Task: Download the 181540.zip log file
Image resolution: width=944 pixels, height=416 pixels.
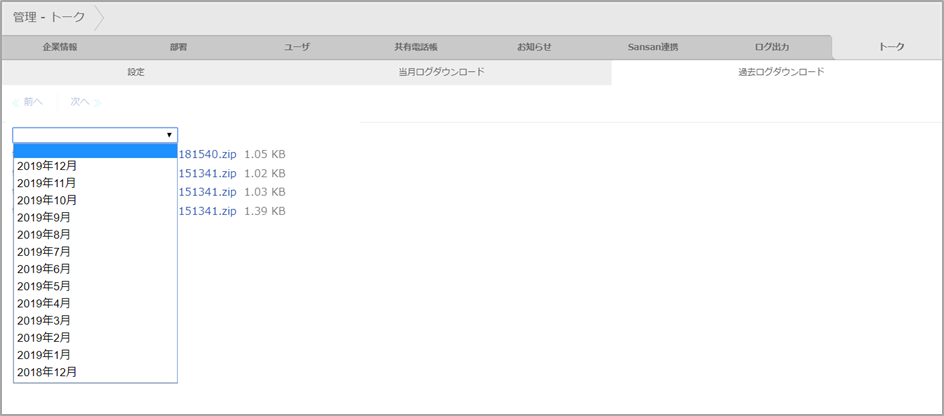Action: pyautogui.click(x=208, y=154)
